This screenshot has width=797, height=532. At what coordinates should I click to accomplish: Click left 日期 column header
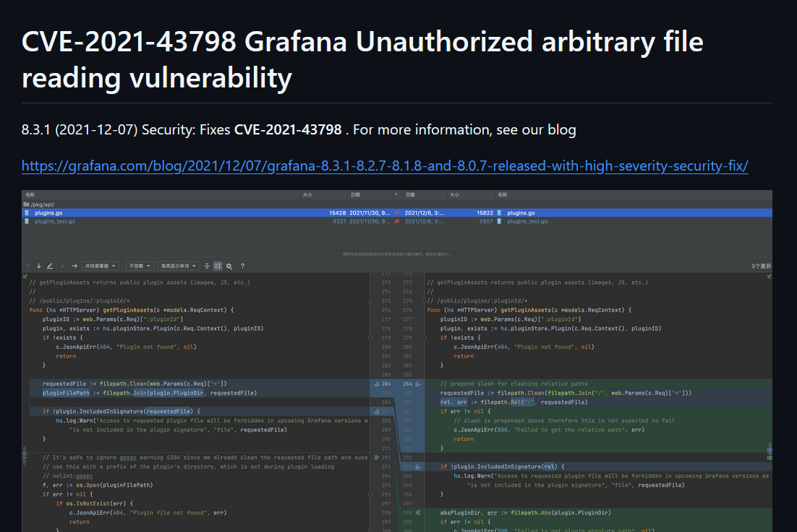tap(355, 194)
